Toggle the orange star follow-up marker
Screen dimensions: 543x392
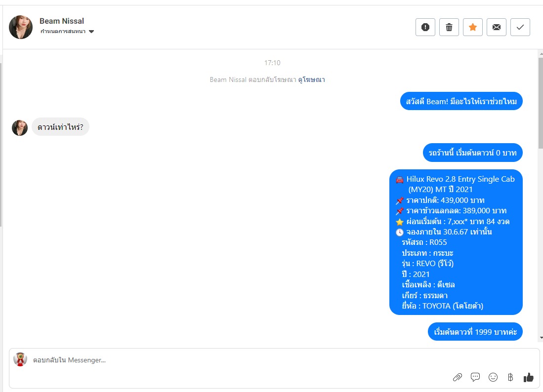[x=473, y=27]
